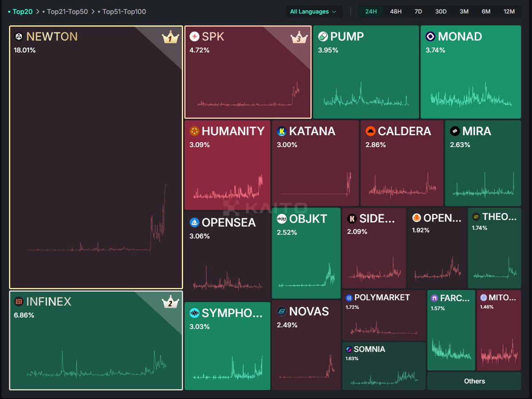Viewport: 532px width, 399px height.
Task: Open the All Languages dropdown
Action: 314,12
